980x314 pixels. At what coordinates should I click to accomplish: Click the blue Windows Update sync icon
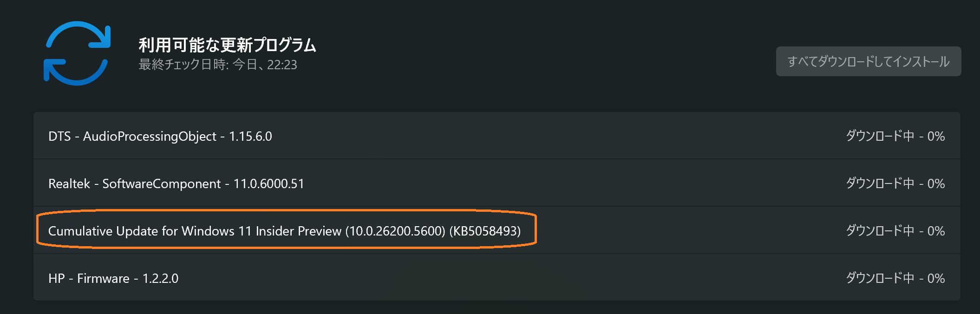(77, 53)
